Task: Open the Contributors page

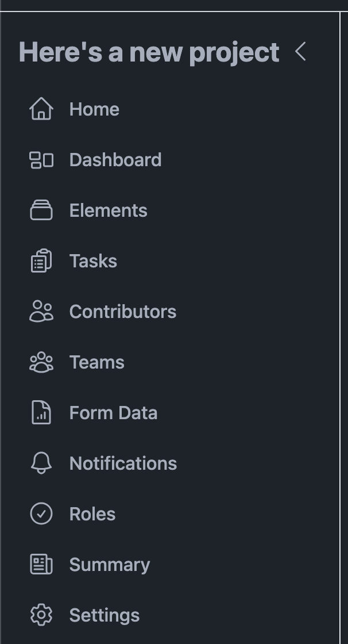Action: tap(123, 312)
